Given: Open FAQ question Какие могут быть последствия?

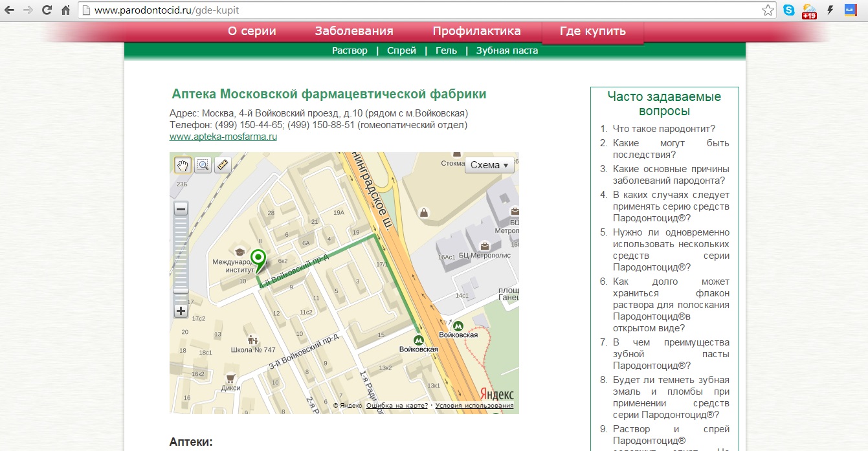Looking at the screenshot, I should click(671, 149).
